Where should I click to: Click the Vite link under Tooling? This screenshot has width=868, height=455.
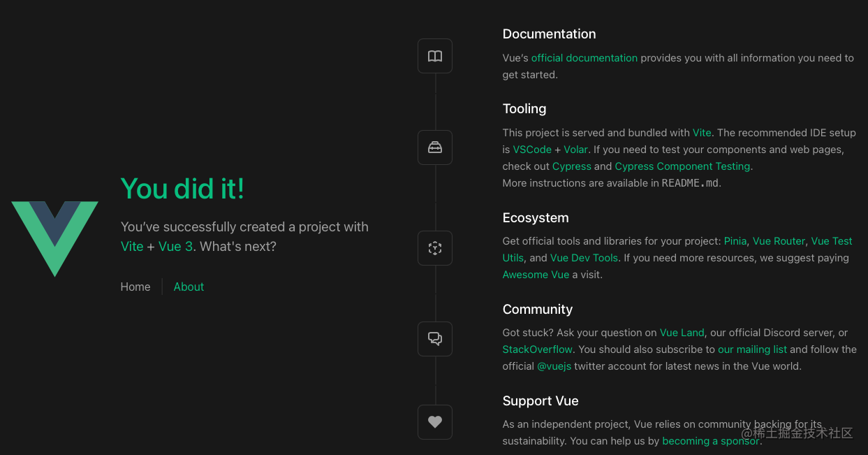(x=701, y=132)
